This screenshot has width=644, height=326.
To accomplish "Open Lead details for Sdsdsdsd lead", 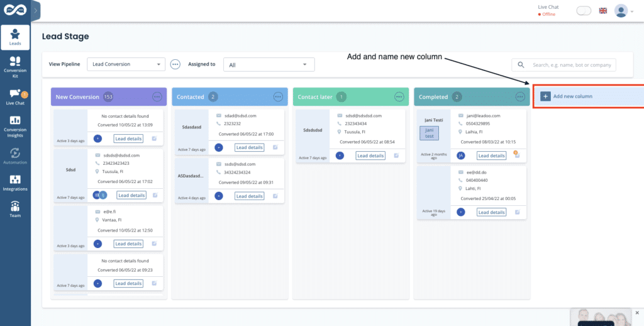I will click(x=370, y=155).
